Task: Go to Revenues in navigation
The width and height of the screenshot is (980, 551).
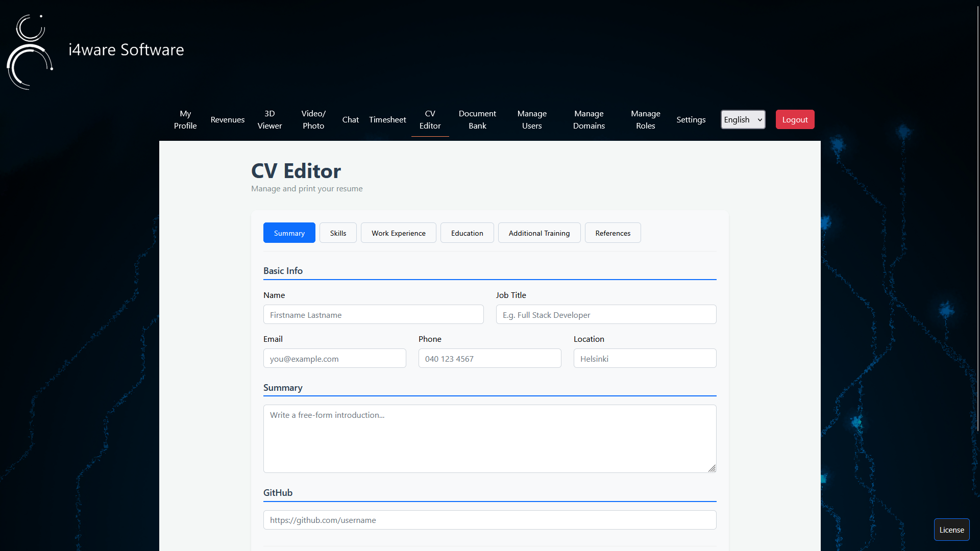Action: [228, 119]
